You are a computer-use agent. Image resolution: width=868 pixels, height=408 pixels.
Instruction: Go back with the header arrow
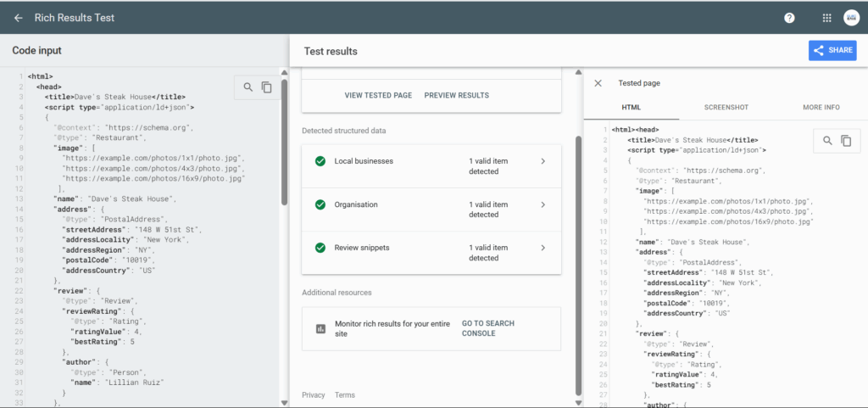(19, 18)
